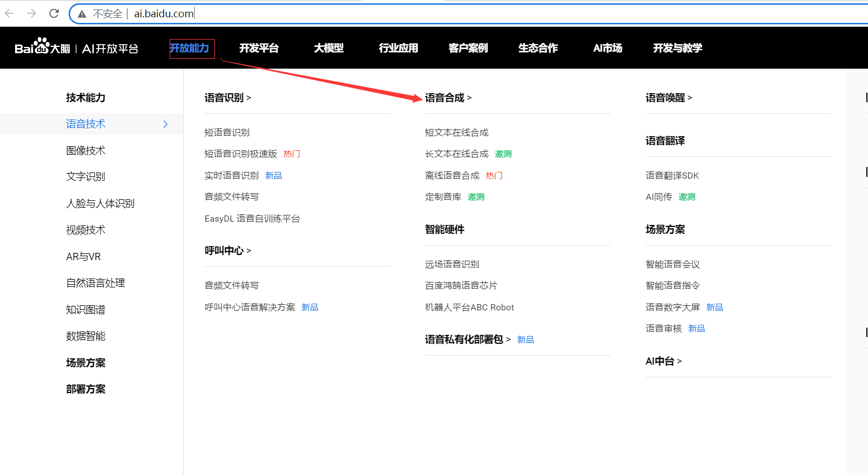Select 自然语言处理 in the sidebar

[x=95, y=283]
